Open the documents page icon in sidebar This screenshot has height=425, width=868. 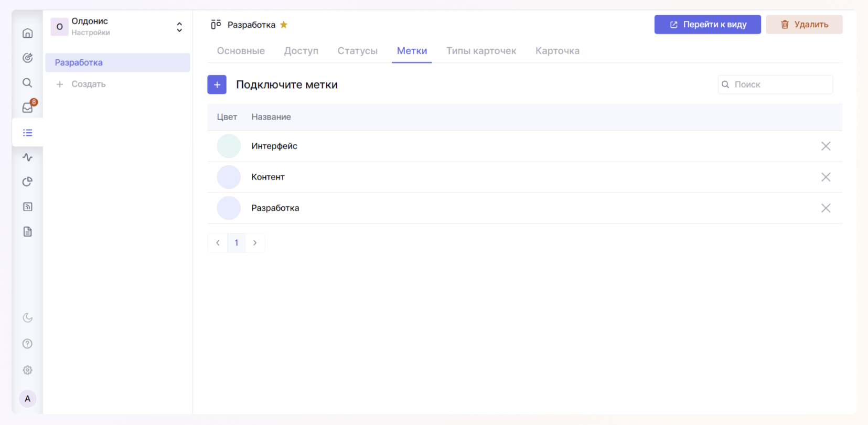tap(28, 231)
